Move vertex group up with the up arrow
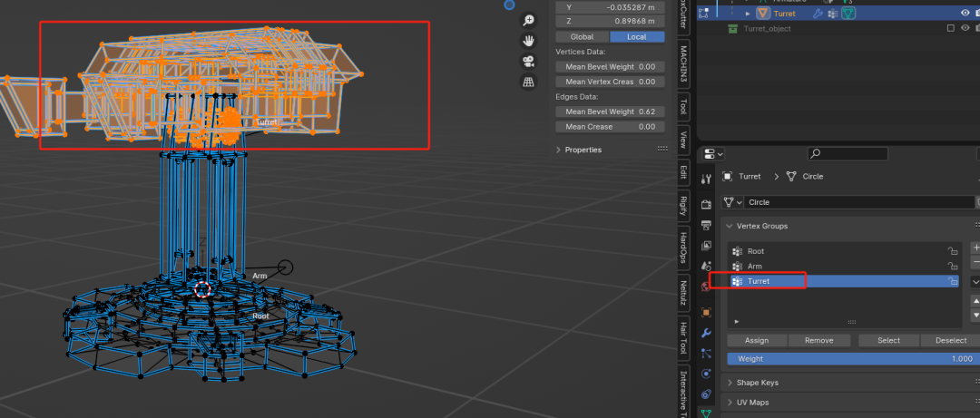Viewport: 980px width, 418px height. [975, 301]
